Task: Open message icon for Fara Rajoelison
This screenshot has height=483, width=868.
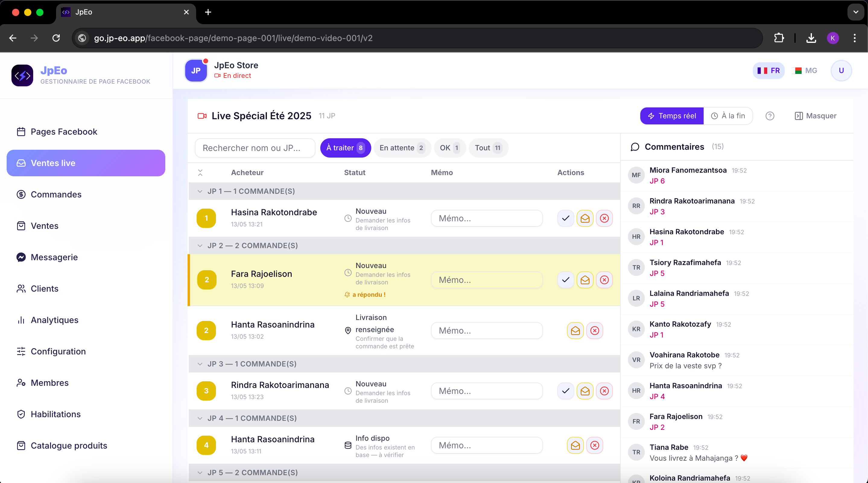Action: tap(585, 280)
